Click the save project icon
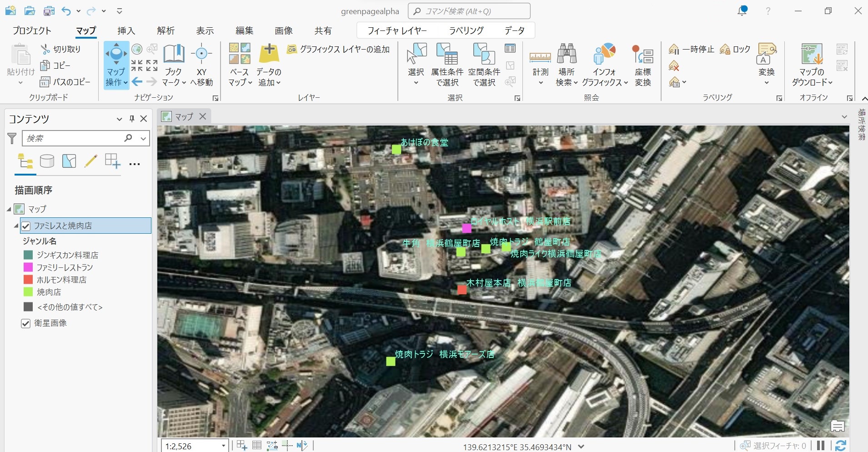Image resolution: width=868 pixels, height=452 pixels. pos(49,11)
